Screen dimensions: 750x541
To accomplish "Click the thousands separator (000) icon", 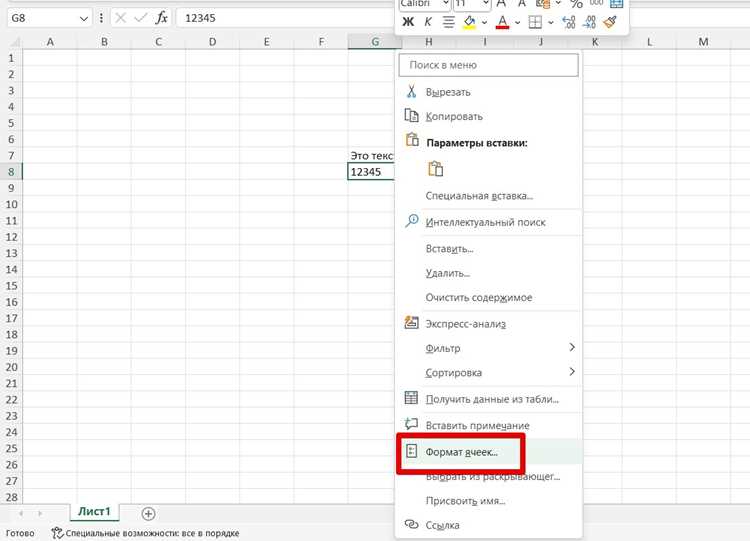I will (596, 3).
